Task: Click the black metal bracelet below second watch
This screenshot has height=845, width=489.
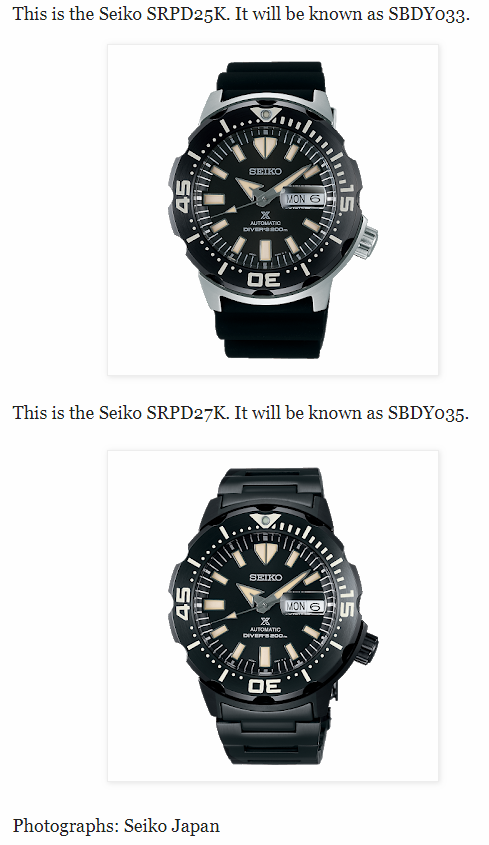Action: click(x=272, y=736)
